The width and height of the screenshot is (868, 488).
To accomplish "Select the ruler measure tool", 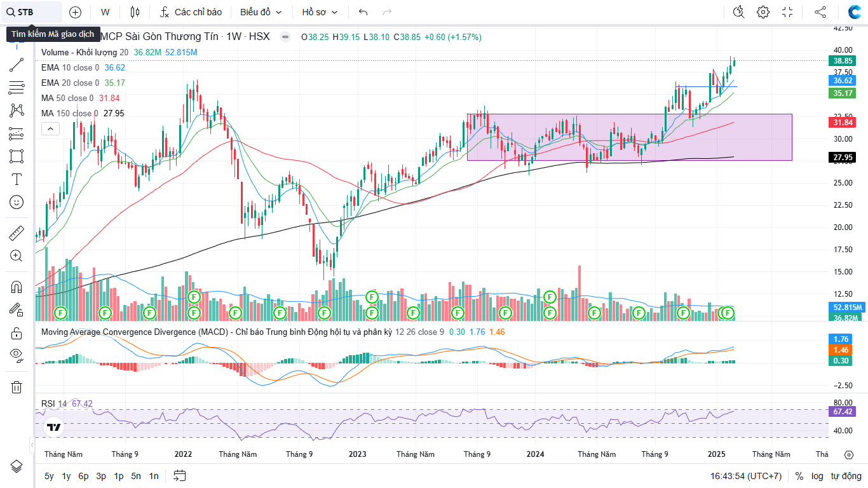I will (17, 233).
